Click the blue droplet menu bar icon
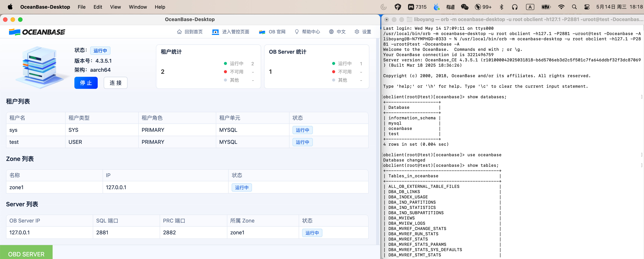 click(x=436, y=7)
